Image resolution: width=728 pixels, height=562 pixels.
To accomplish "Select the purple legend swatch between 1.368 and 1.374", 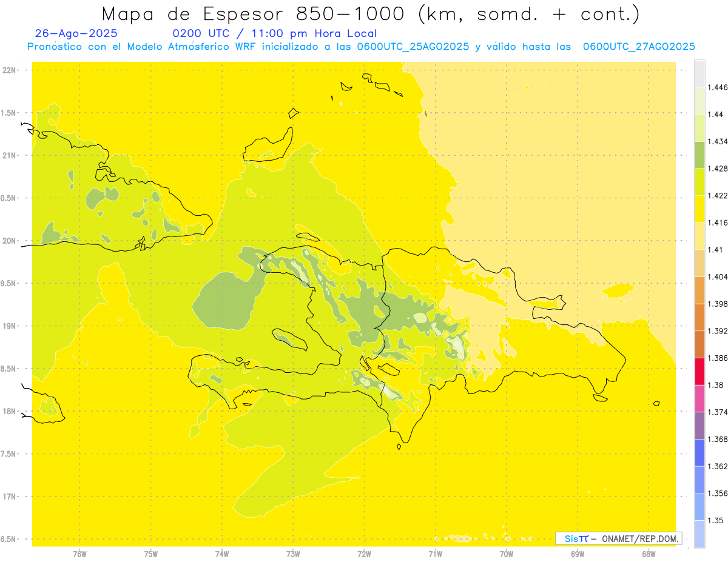I will [699, 425].
